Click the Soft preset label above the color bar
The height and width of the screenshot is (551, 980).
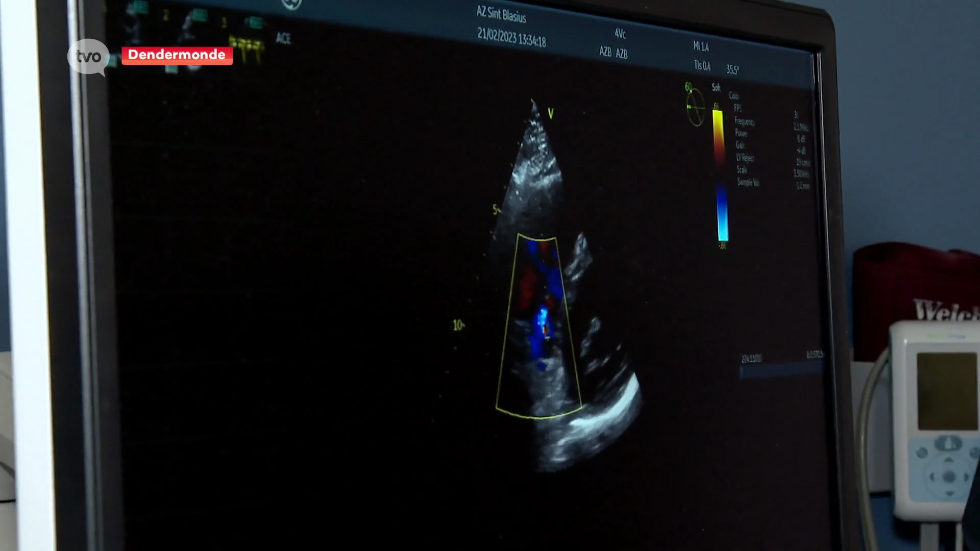point(716,88)
